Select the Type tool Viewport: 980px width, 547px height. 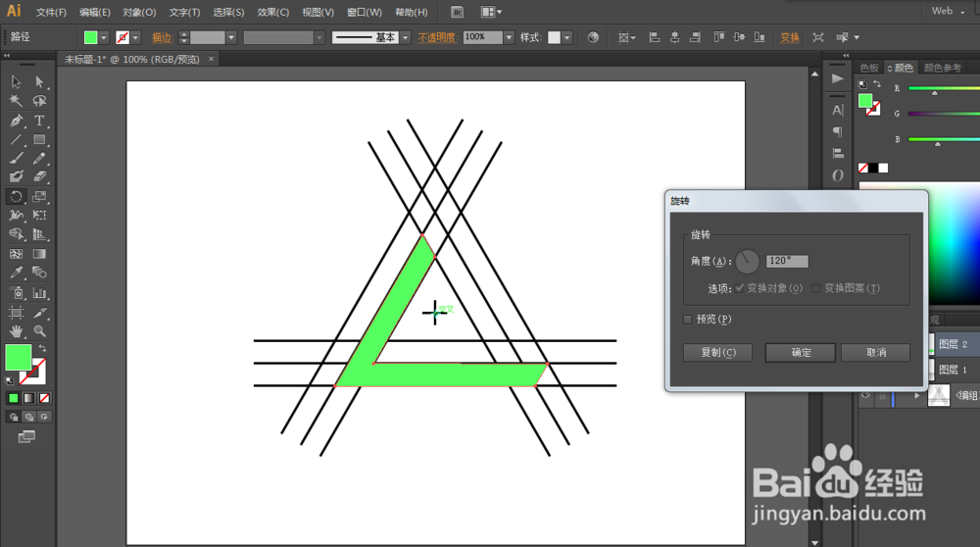[39, 121]
